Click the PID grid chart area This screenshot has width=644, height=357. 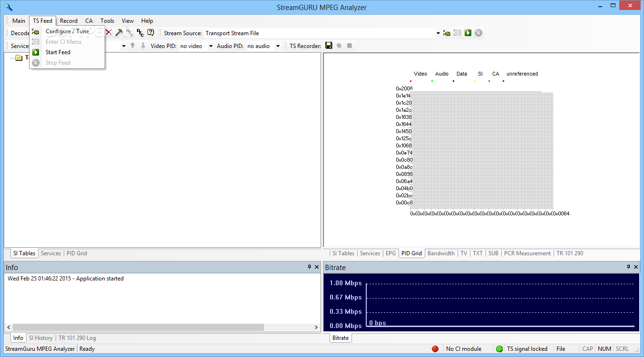pos(482,151)
